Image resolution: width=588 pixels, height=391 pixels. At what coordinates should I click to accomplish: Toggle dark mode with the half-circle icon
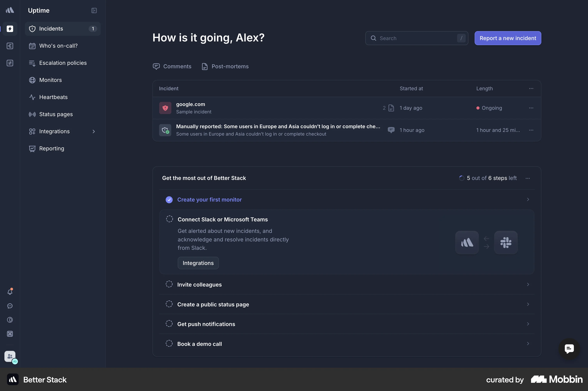pyautogui.click(x=10, y=320)
